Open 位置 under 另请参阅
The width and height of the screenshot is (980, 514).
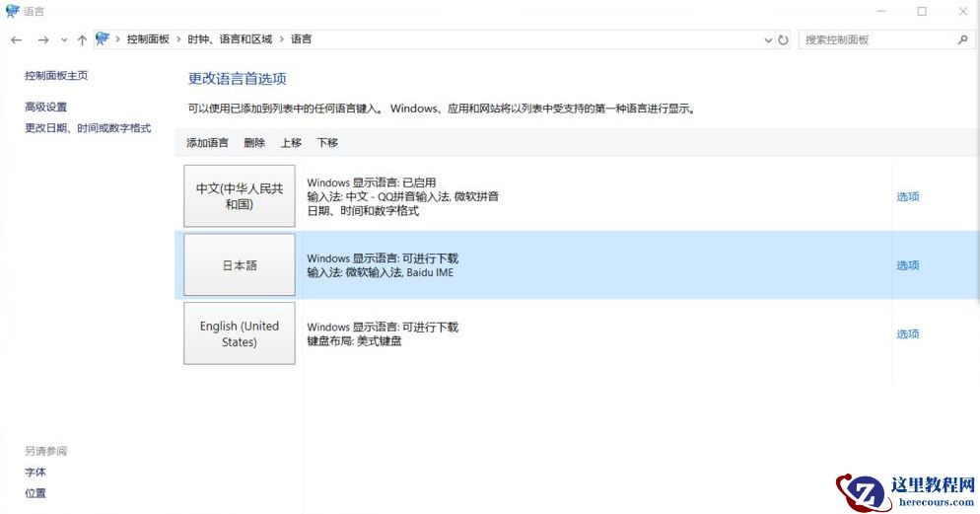pos(35,493)
